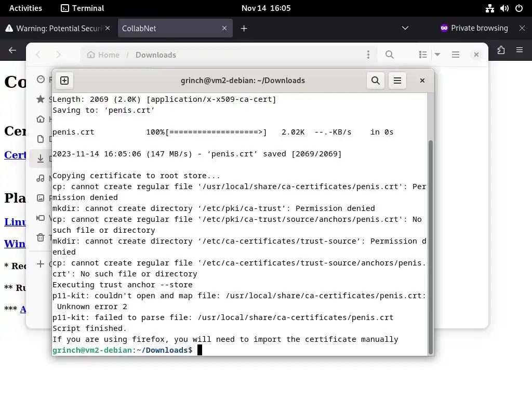Close the Files window
The width and height of the screenshot is (532, 399).
[x=476, y=55]
